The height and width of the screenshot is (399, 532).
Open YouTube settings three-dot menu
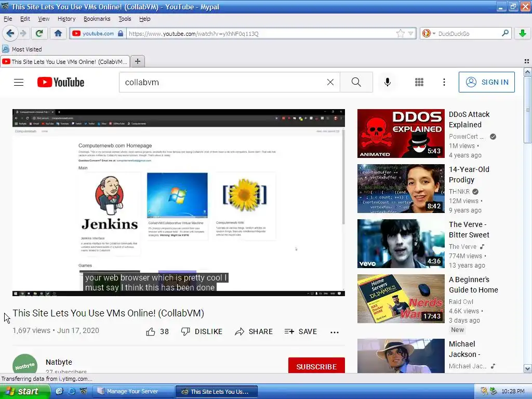pyautogui.click(x=444, y=82)
